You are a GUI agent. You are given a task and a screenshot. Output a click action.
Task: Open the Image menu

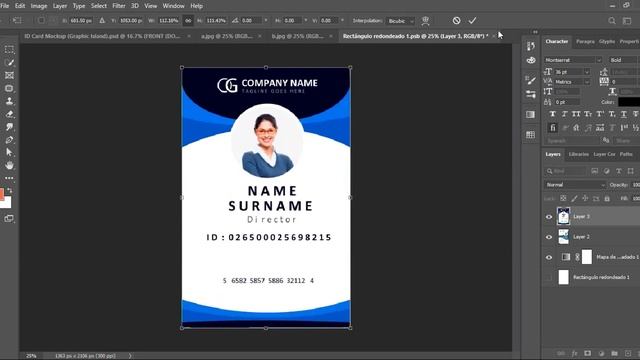pyautogui.click(x=39, y=6)
